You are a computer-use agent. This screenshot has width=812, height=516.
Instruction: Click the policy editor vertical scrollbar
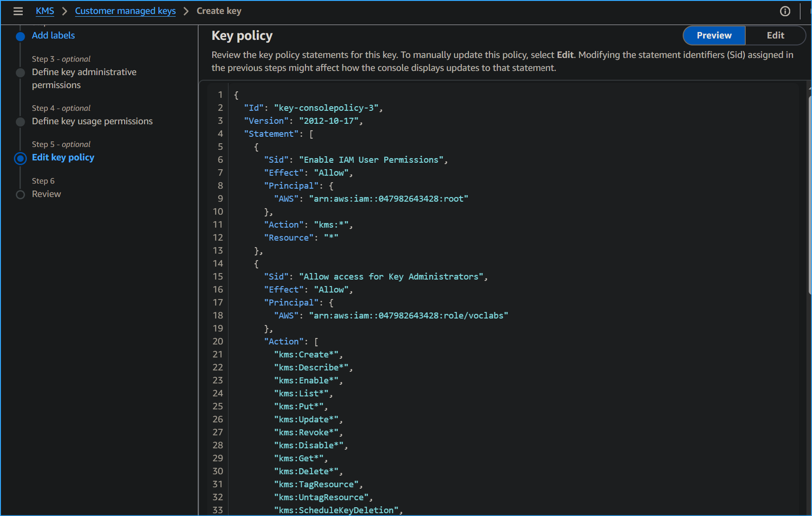[x=809, y=195]
